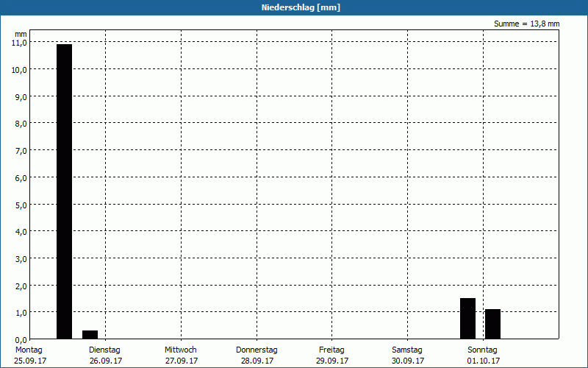Image resolution: width=588 pixels, height=368 pixels.
Task: Click the 1.1 mm bar after Sonntag gridline
Action: (492, 324)
